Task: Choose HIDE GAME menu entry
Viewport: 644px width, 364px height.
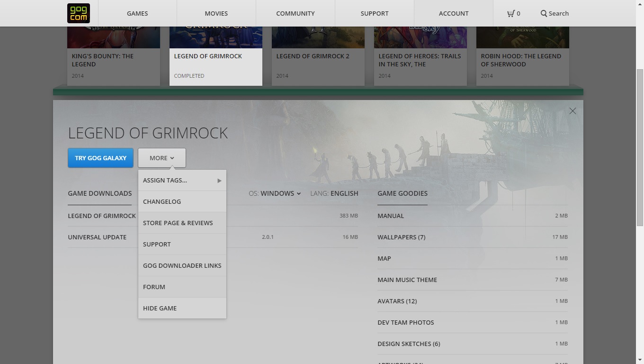Action: point(182,308)
